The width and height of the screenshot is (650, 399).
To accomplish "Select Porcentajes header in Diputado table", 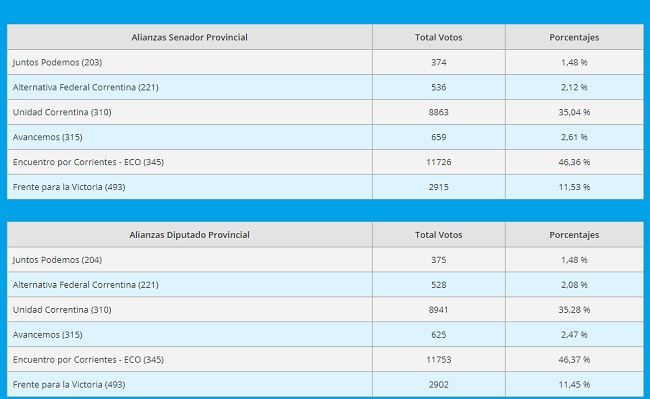I will 574,235.
